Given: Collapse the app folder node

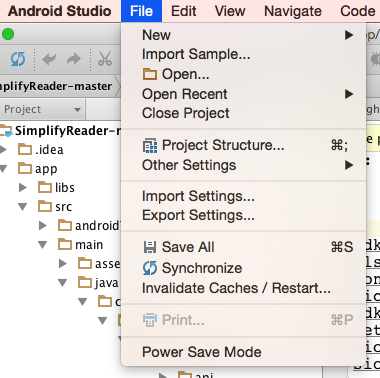Looking at the screenshot, I should click(x=4, y=169).
